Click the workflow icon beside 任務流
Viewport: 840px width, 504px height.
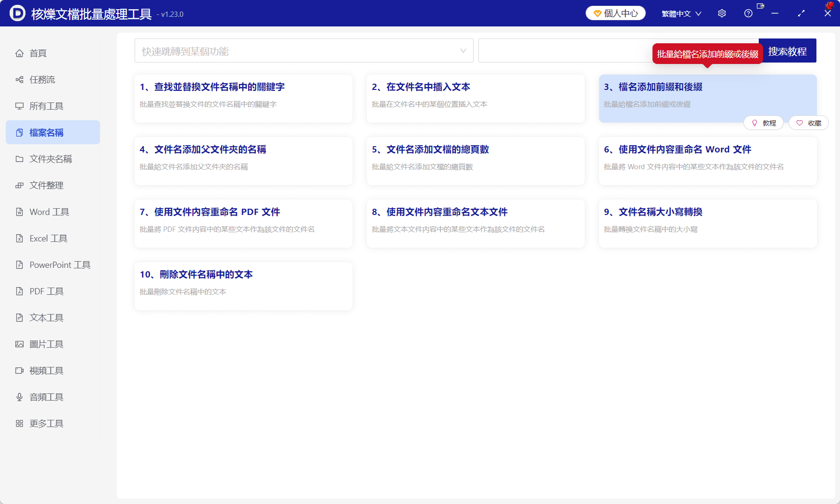[19, 80]
